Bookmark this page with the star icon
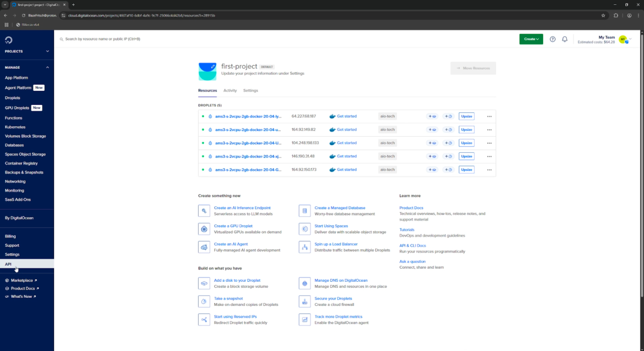644x351 pixels. click(x=603, y=15)
